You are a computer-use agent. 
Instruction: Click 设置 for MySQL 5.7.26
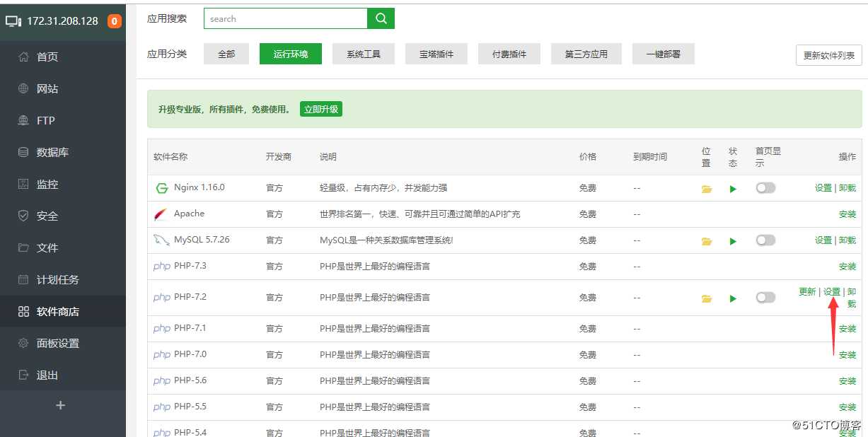click(823, 240)
